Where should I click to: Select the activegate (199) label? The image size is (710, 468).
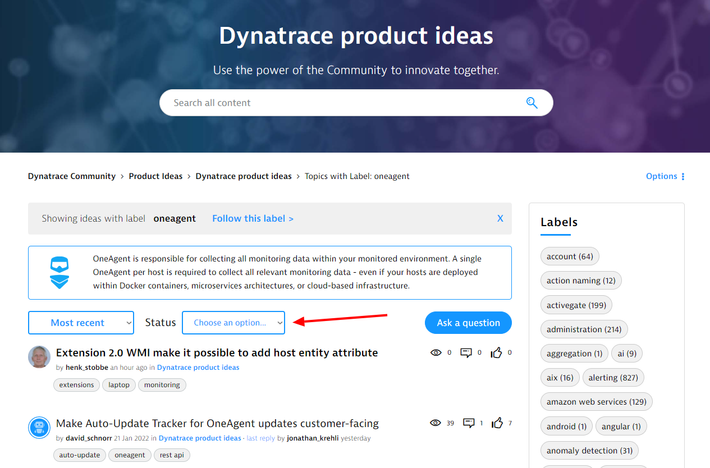coord(577,305)
